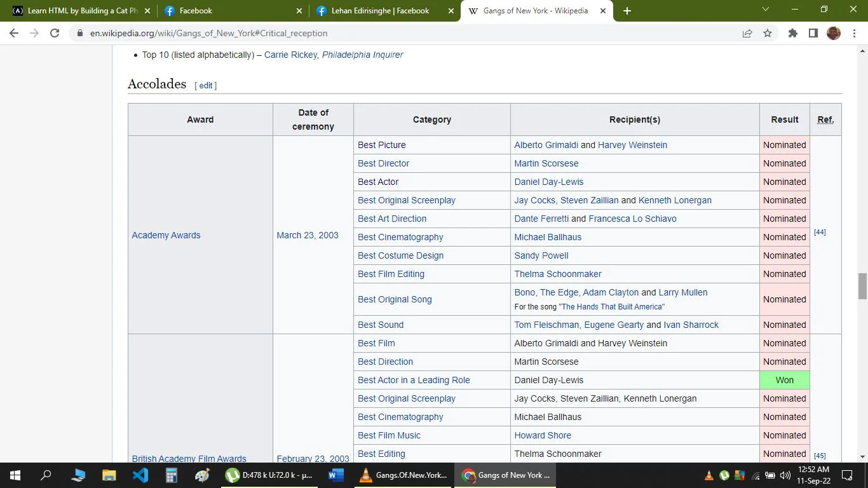Image resolution: width=868 pixels, height=488 pixels.
Task: Open the Ivan Sharrock link
Action: coord(691,325)
